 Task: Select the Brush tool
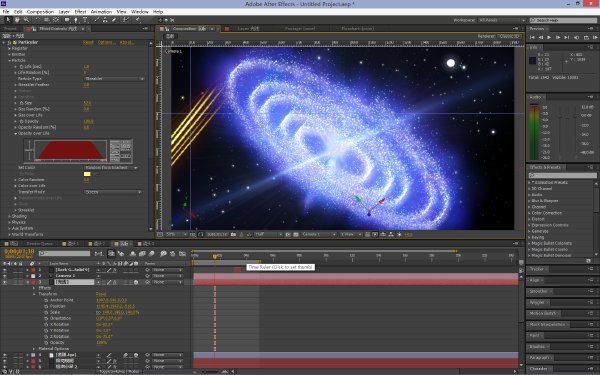97,20
